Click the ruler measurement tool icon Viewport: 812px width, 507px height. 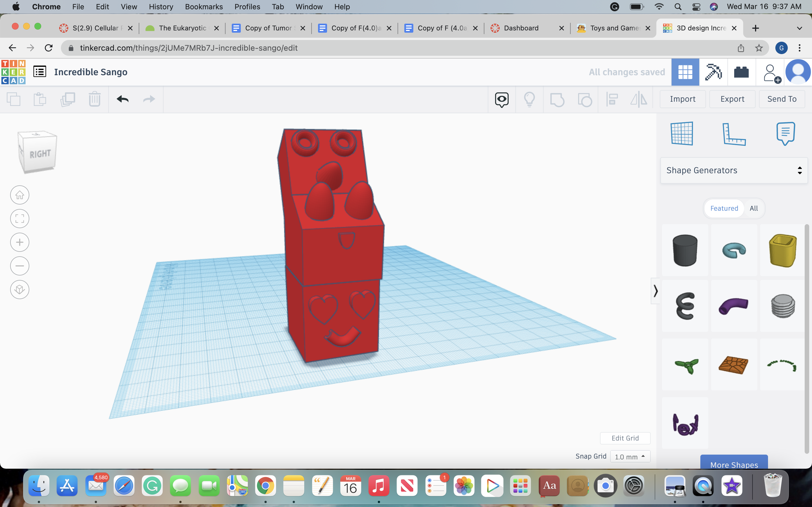pyautogui.click(x=733, y=133)
